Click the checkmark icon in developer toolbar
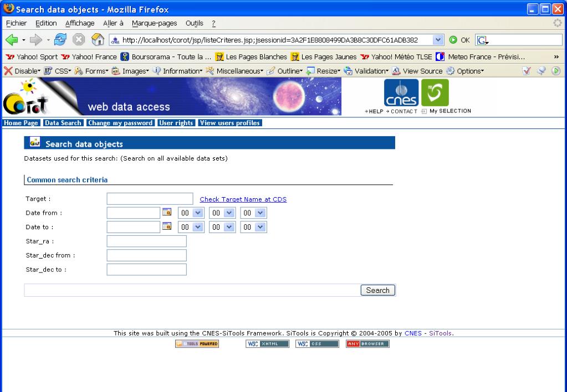567x392 pixels. (x=527, y=71)
